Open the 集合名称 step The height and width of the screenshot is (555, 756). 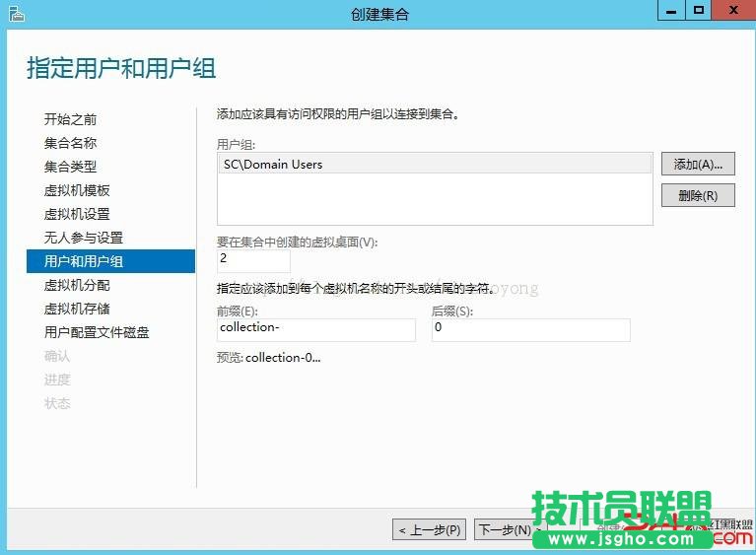coord(70,143)
